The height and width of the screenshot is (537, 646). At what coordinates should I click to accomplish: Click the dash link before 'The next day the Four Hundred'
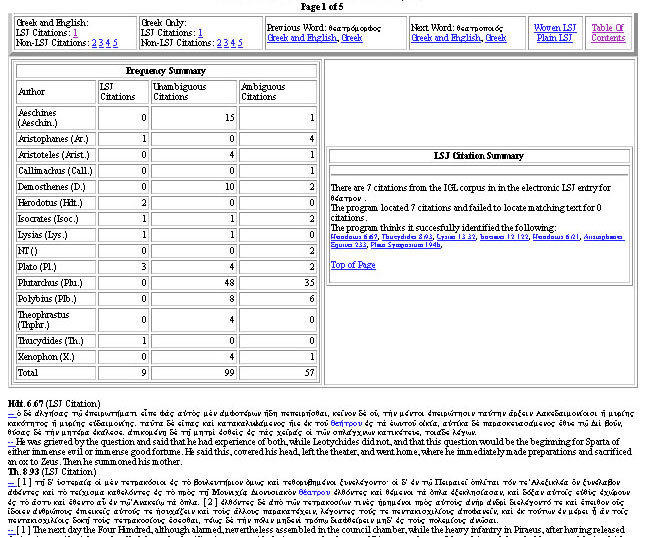click(x=12, y=530)
